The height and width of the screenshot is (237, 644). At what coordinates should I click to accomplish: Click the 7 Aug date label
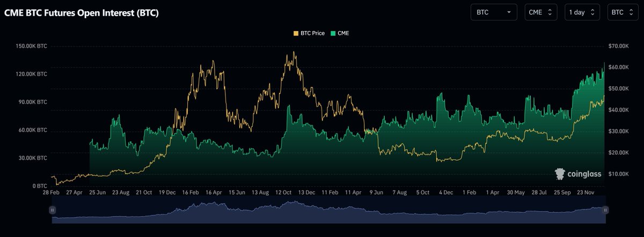[400, 192]
